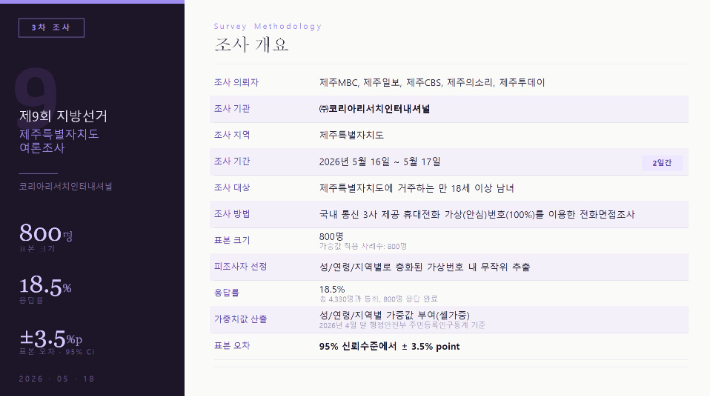Select '코리아리서치인터내셔널' text in sidebar
The height and width of the screenshot is (396, 710).
[x=65, y=186]
